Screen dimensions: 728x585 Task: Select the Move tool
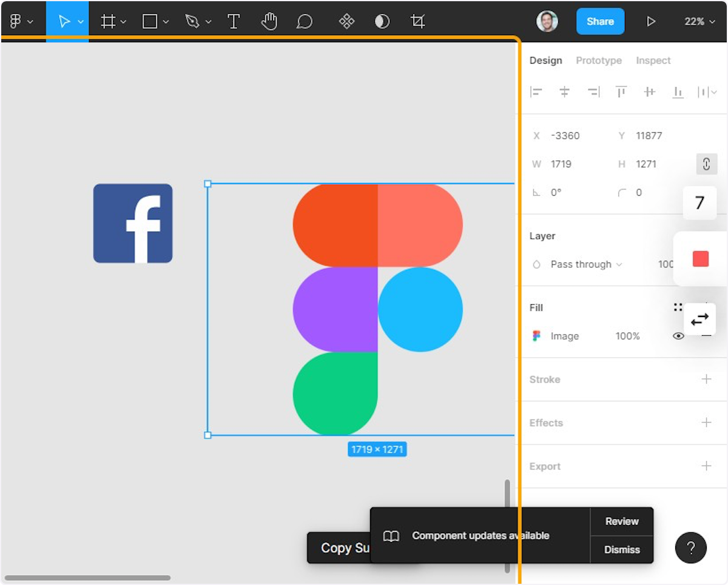[64, 22]
